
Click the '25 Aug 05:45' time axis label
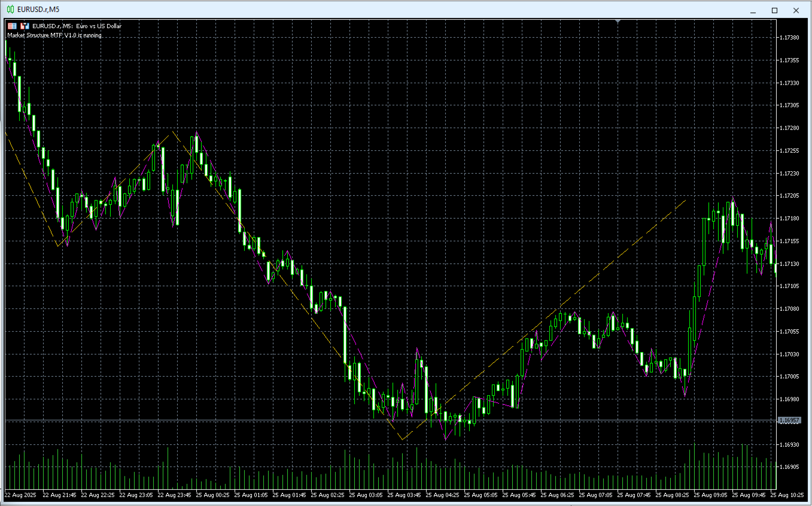tap(519, 495)
